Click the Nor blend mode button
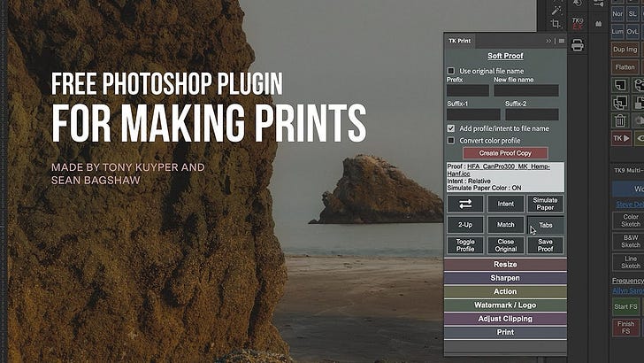 [617, 14]
